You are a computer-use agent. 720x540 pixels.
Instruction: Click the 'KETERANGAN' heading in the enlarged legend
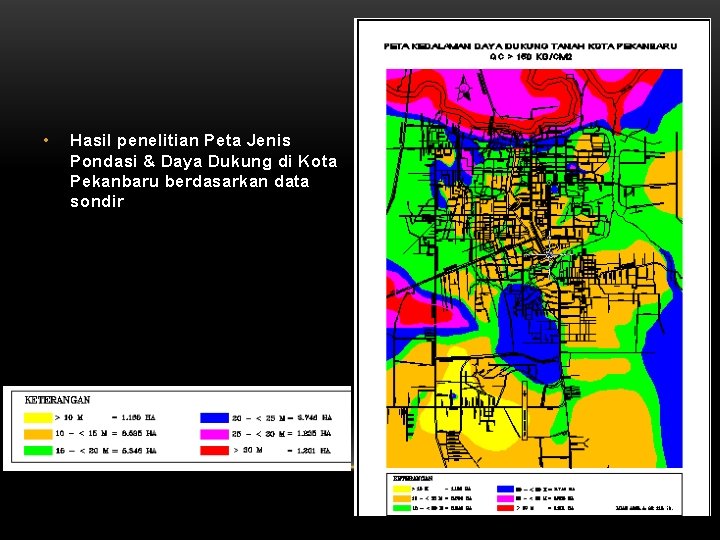tap(57, 400)
